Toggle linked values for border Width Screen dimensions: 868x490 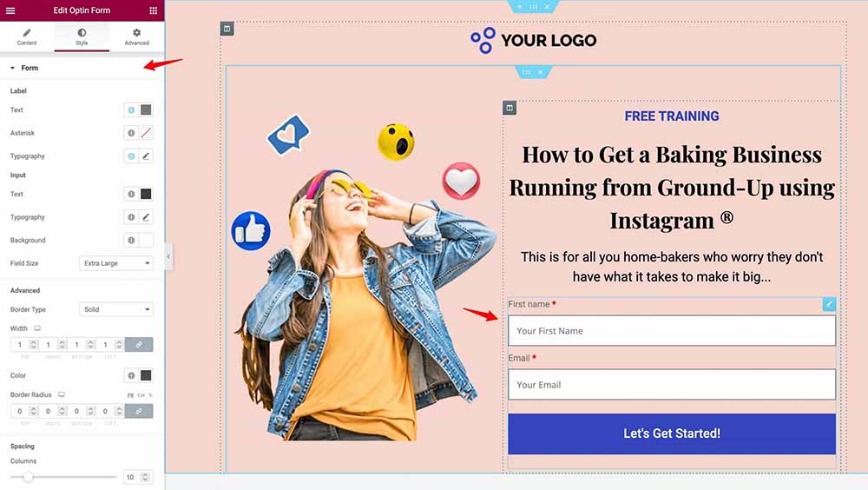pos(139,345)
